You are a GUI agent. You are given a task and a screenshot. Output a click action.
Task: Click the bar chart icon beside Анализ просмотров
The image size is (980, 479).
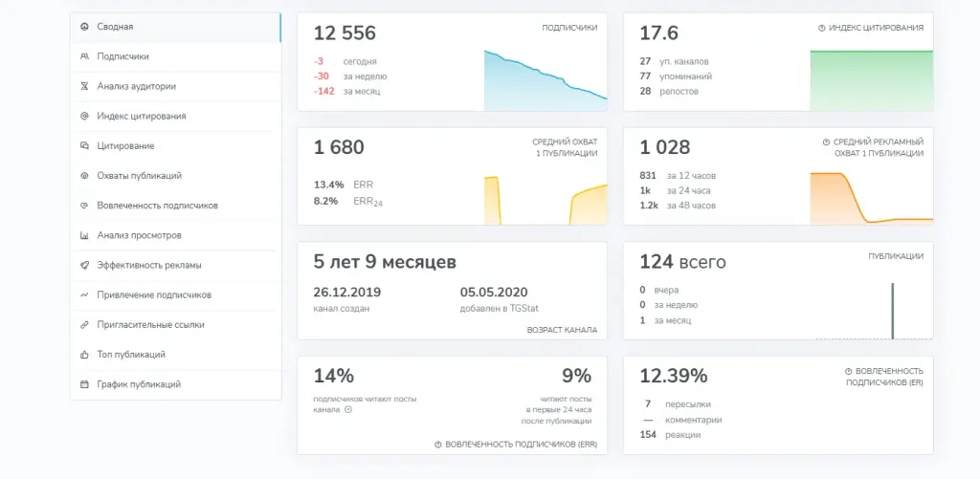click(84, 235)
